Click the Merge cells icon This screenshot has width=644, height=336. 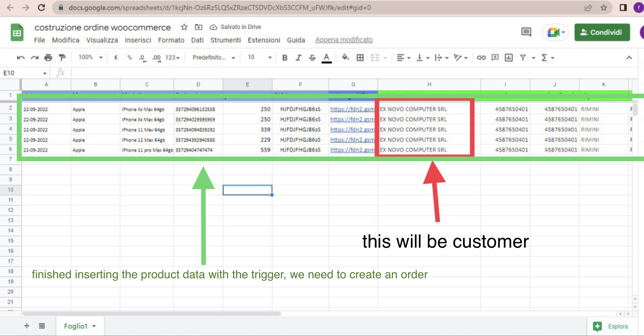[x=375, y=58]
